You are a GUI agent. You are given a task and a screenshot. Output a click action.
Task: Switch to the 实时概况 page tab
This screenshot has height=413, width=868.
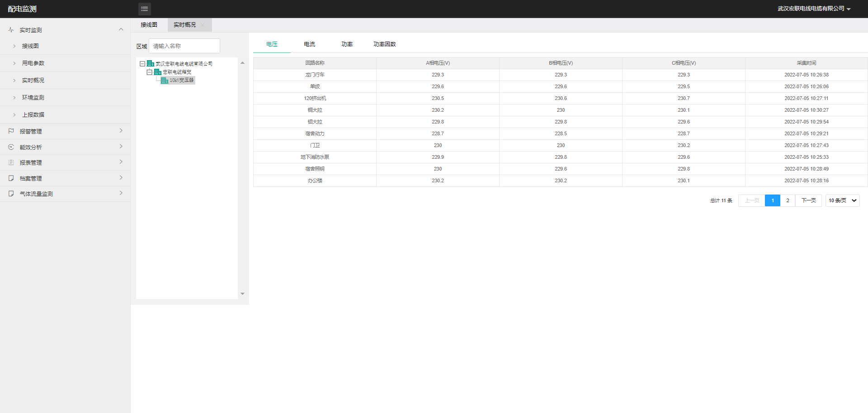pos(184,25)
